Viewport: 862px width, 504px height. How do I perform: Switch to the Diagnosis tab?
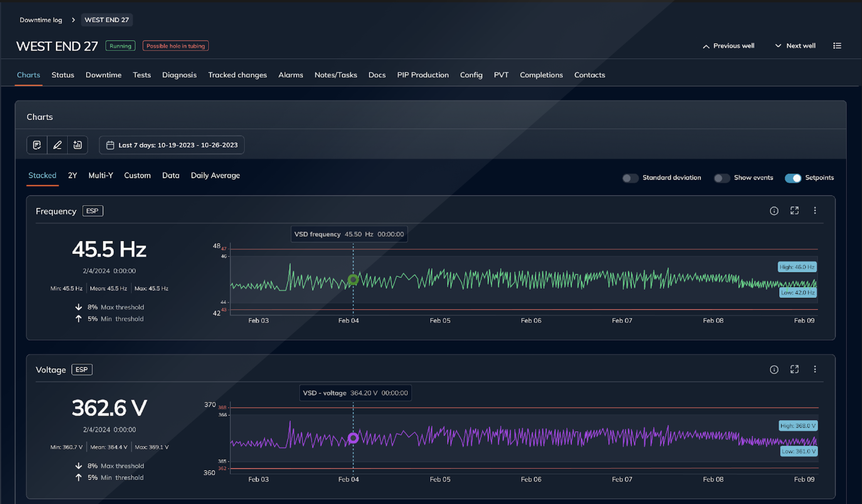(179, 75)
